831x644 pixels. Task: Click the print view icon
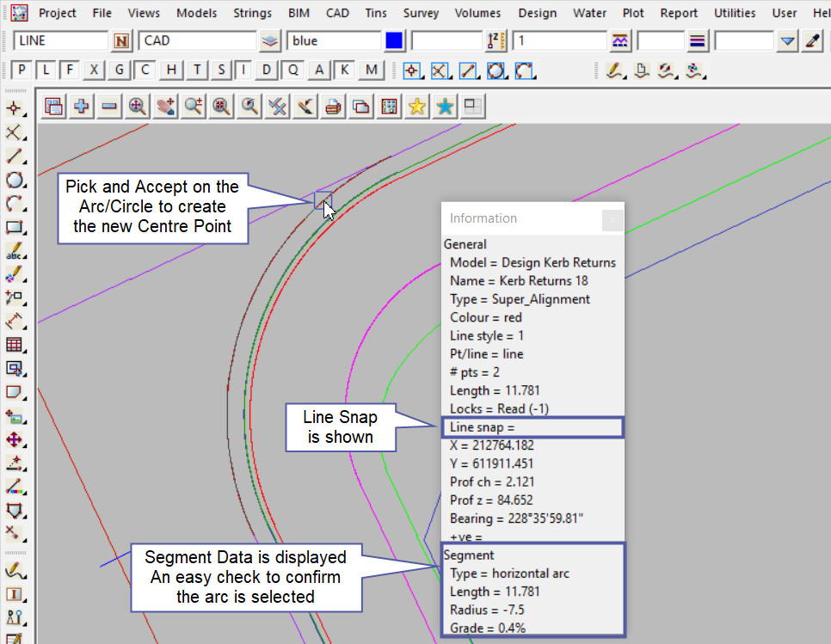[333, 106]
